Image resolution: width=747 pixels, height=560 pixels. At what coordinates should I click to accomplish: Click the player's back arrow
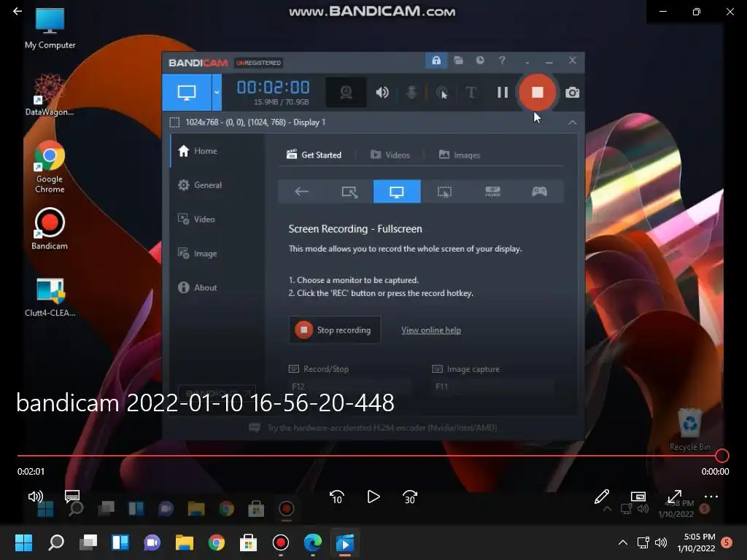click(x=18, y=11)
